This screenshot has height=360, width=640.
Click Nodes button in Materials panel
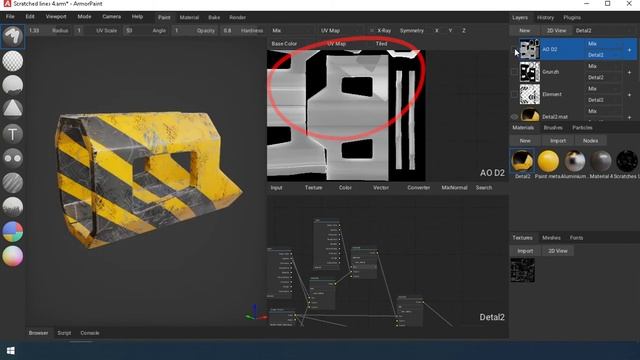pyautogui.click(x=590, y=141)
